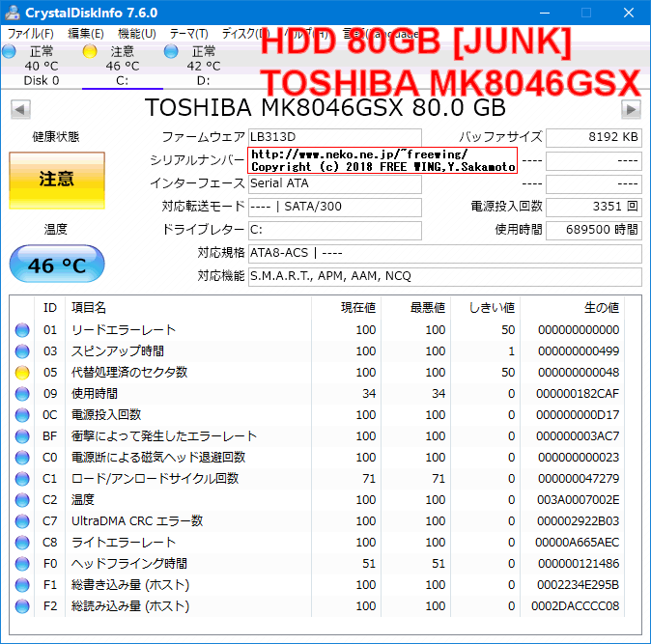Select raw value 000000000048
The width and height of the screenshot is (651, 644).
point(579,373)
